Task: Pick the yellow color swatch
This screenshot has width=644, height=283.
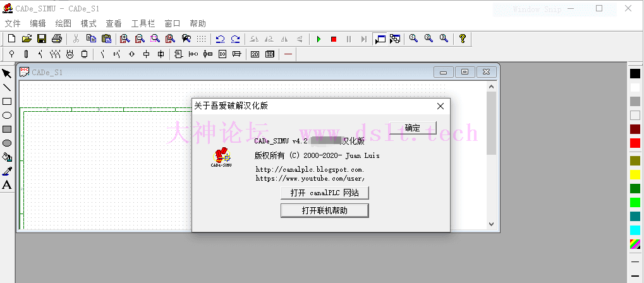Action: point(635,174)
